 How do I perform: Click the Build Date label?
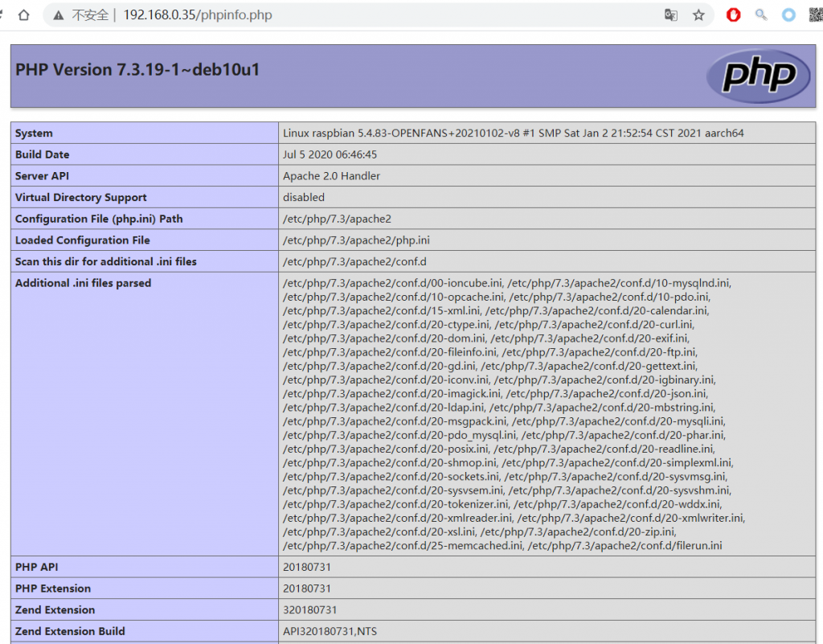42,155
